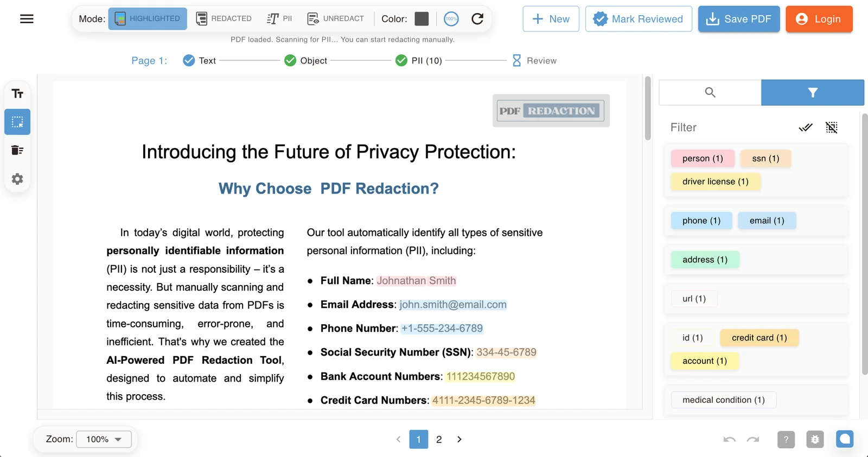Click the highlighted name Johnathan Smith

tap(416, 281)
